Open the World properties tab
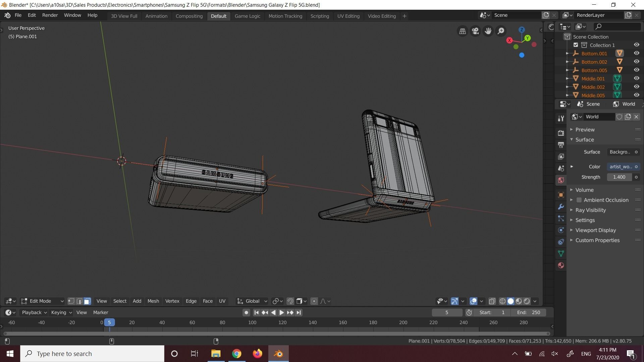644x362 pixels. 561,180
